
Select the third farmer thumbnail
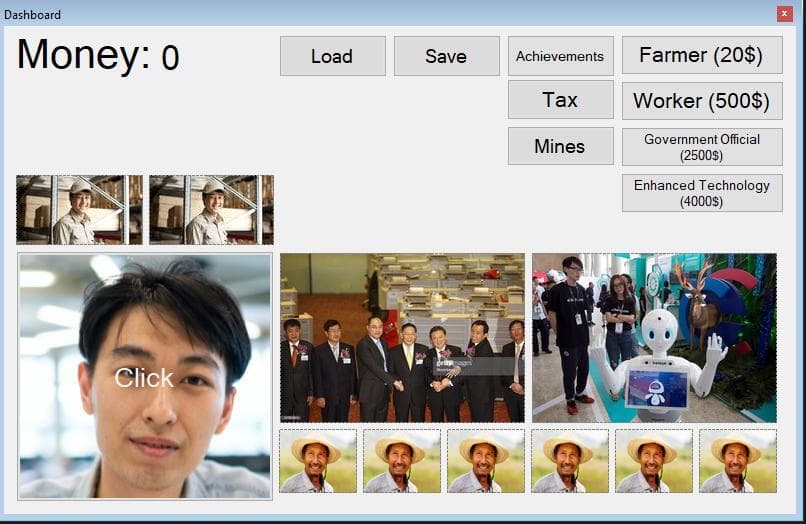click(486, 461)
